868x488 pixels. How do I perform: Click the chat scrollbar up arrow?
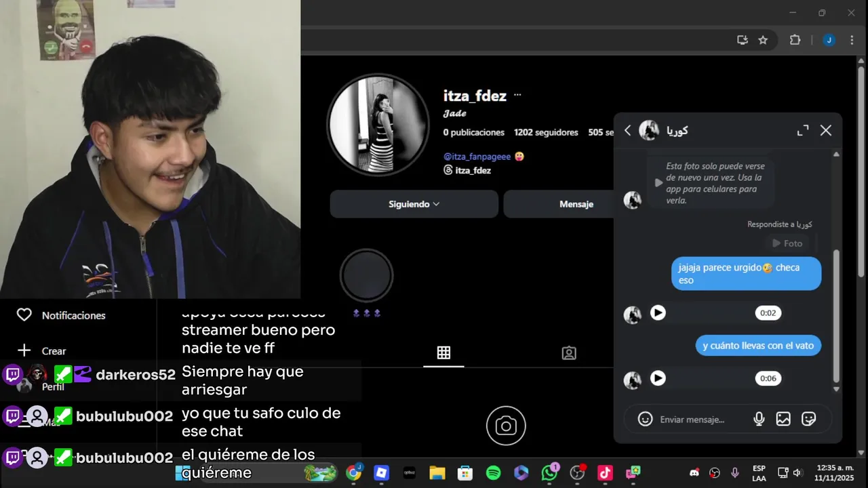836,155
